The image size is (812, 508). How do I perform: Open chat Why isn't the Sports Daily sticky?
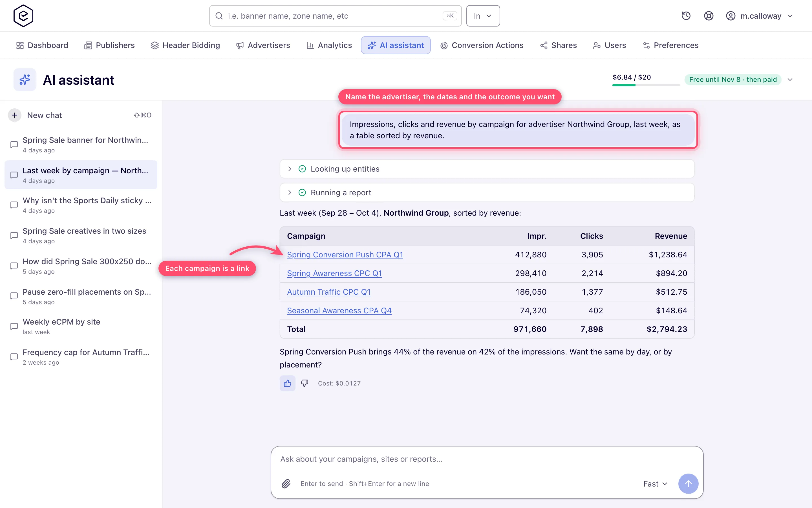pyautogui.click(x=81, y=205)
